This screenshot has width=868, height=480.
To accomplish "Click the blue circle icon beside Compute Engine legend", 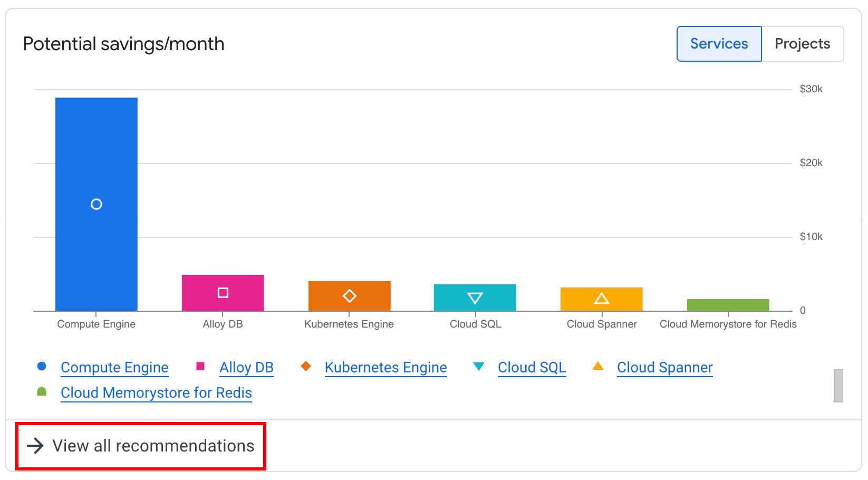I will click(42, 366).
